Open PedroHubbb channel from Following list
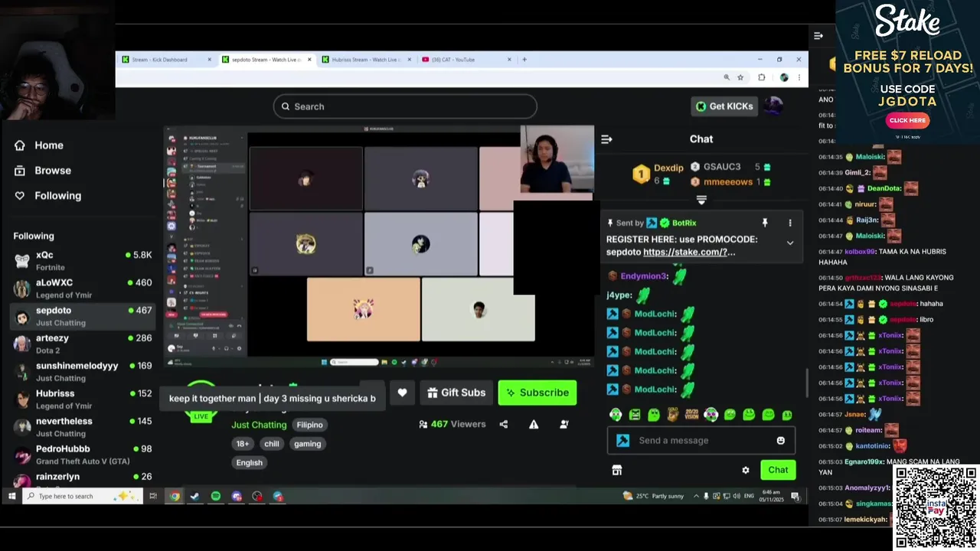 click(83, 455)
